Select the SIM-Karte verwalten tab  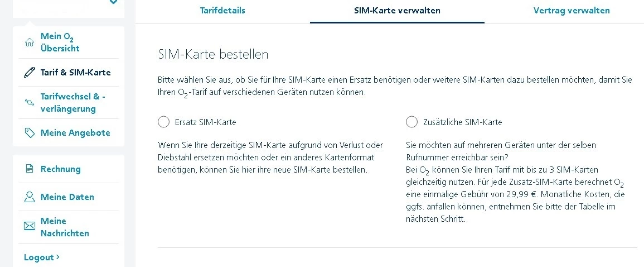pos(397,11)
